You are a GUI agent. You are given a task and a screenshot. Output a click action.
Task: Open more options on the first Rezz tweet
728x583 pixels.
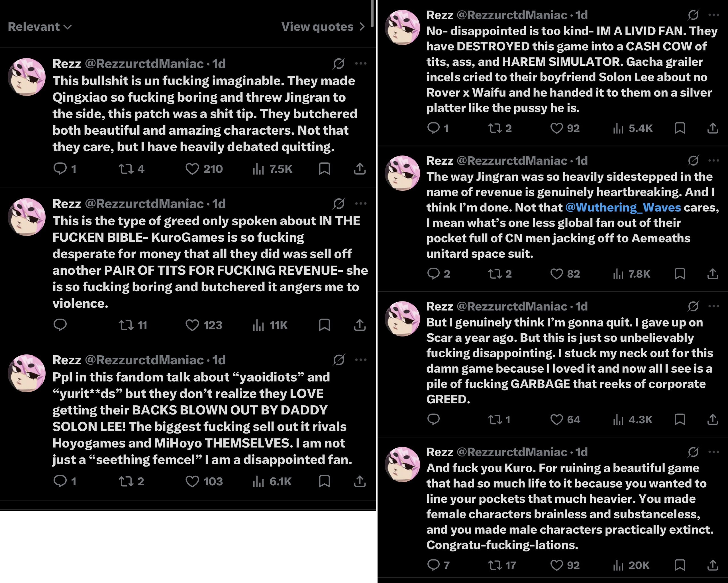(x=361, y=63)
